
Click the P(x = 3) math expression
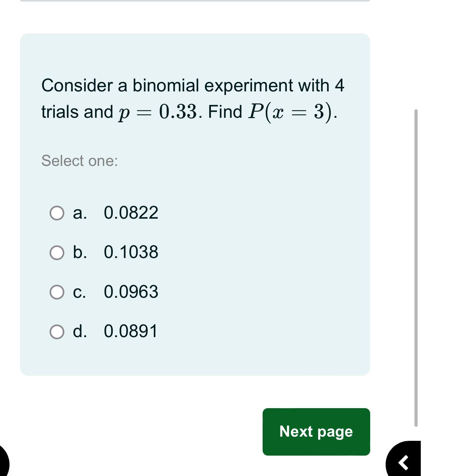point(290,112)
